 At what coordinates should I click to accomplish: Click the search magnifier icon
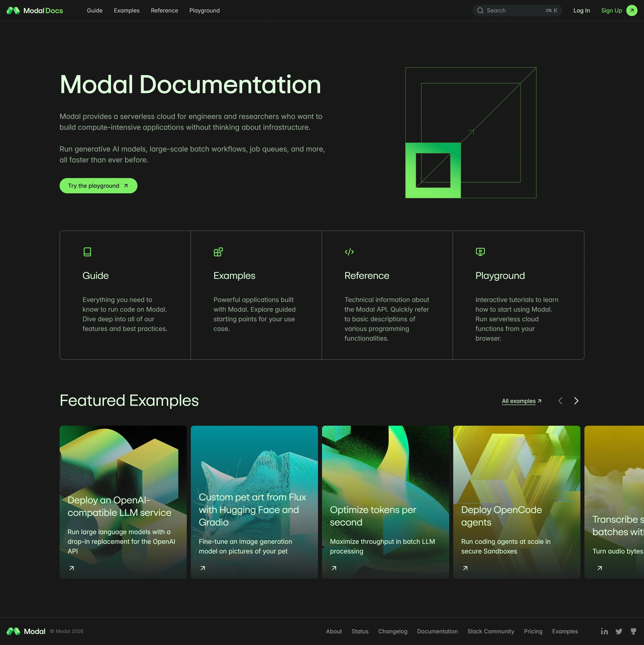[480, 11]
